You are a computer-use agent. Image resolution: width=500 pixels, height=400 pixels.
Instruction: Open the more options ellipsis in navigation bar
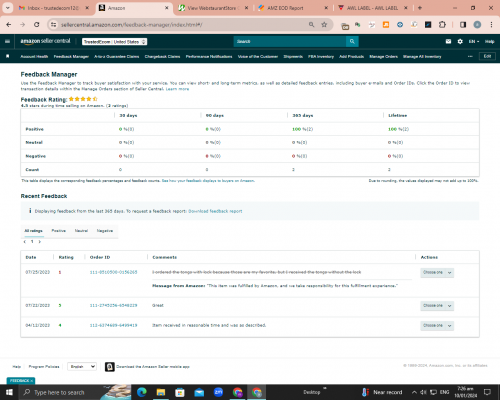pyautogui.click(x=470, y=56)
